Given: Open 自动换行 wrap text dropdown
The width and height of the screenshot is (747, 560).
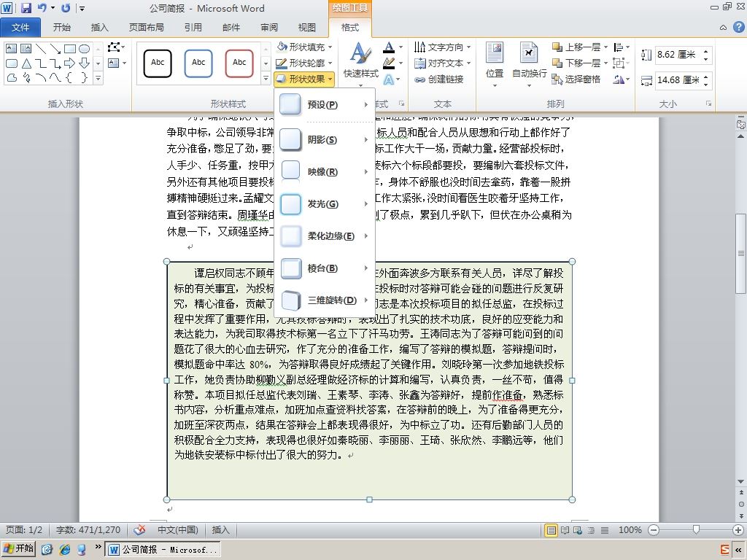Looking at the screenshot, I should point(529,65).
